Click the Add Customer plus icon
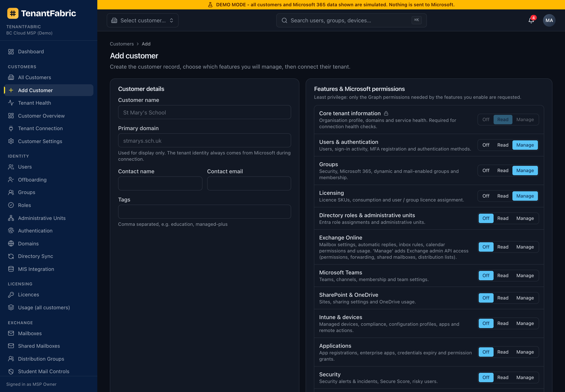This screenshot has height=392, width=565. click(11, 90)
